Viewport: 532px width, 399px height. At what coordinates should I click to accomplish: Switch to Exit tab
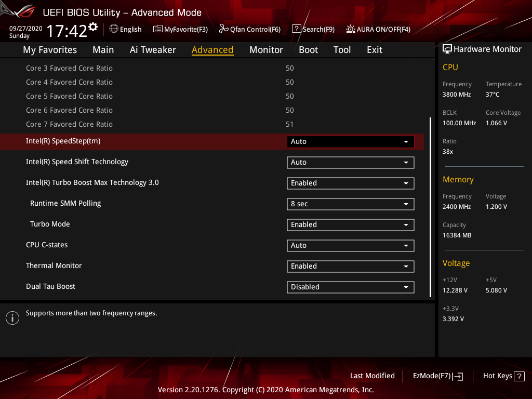375,50
